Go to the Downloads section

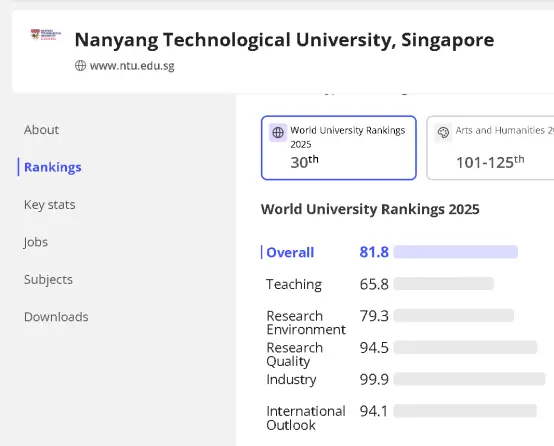56,317
